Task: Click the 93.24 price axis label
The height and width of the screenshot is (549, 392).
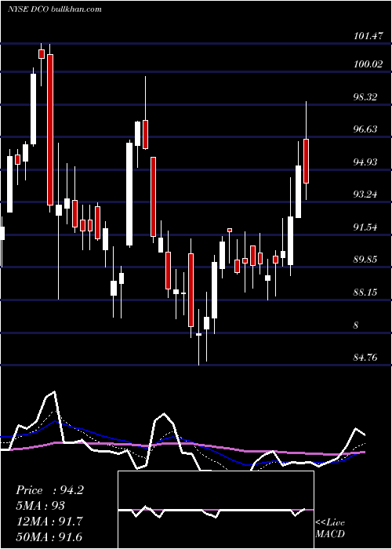Action: (365, 195)
